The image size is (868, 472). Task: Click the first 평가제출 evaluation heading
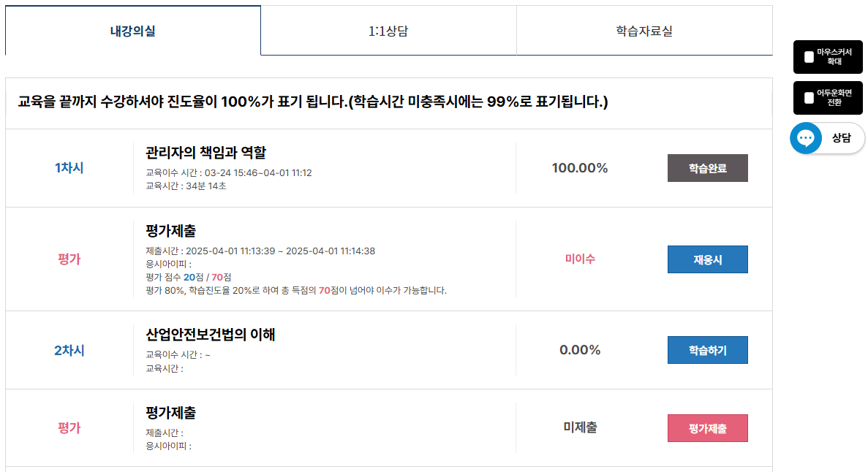(x=170, y=231)
